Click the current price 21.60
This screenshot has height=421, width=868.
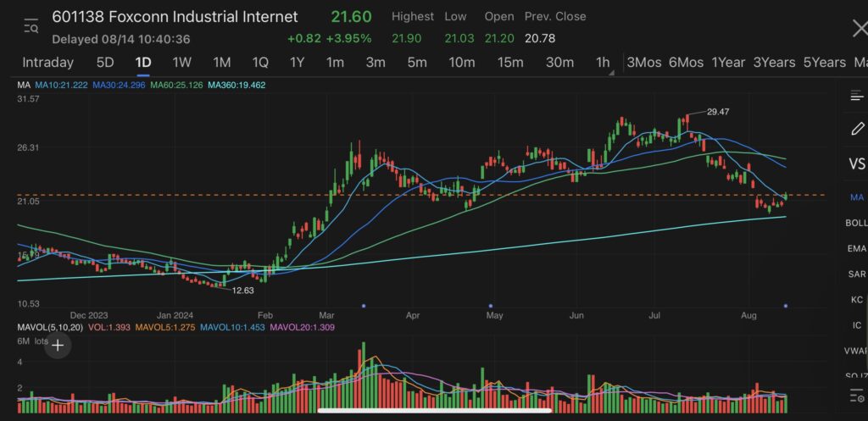351,17
